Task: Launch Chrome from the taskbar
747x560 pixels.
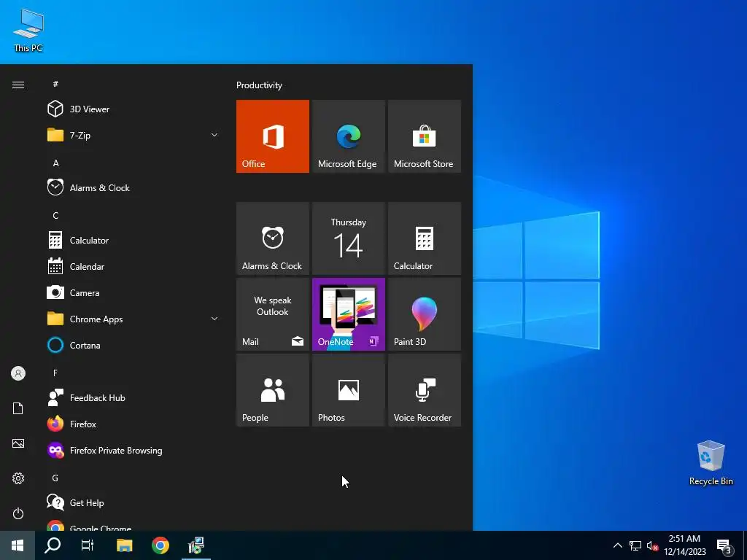Action: pos(160,545)
